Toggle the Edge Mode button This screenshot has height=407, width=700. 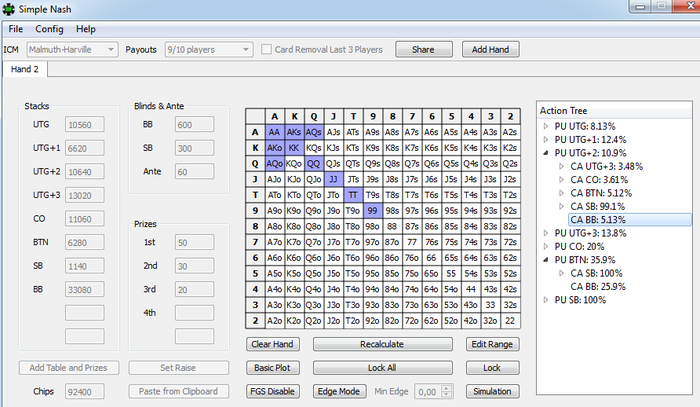click(339, 391)
